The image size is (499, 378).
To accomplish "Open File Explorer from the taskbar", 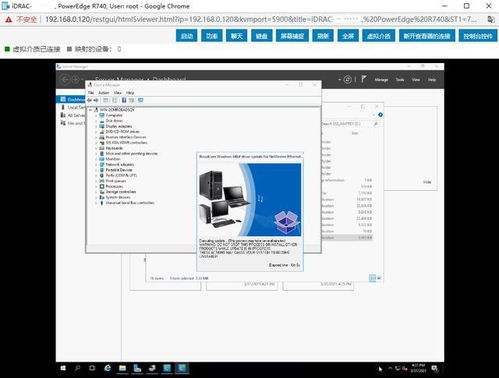I will pyautogui.click(x=122, y=368).
